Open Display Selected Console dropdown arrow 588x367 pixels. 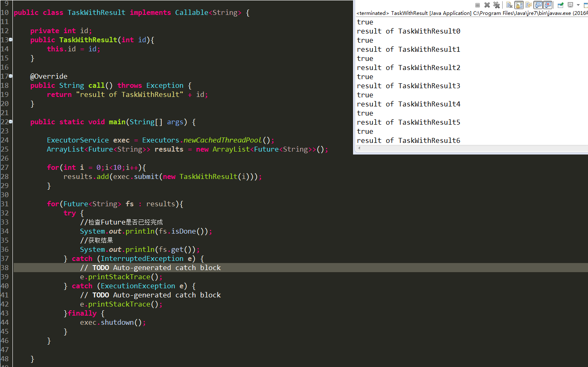pos(578,5)
